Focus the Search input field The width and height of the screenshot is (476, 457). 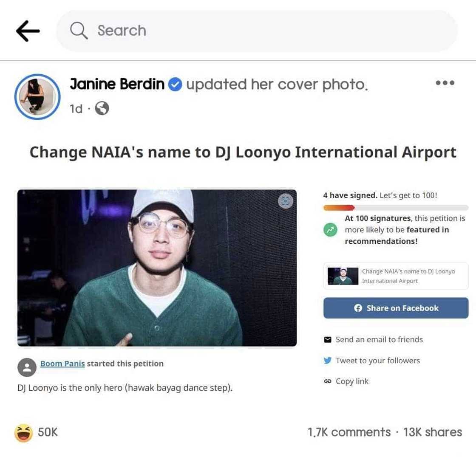pos(263,31)
